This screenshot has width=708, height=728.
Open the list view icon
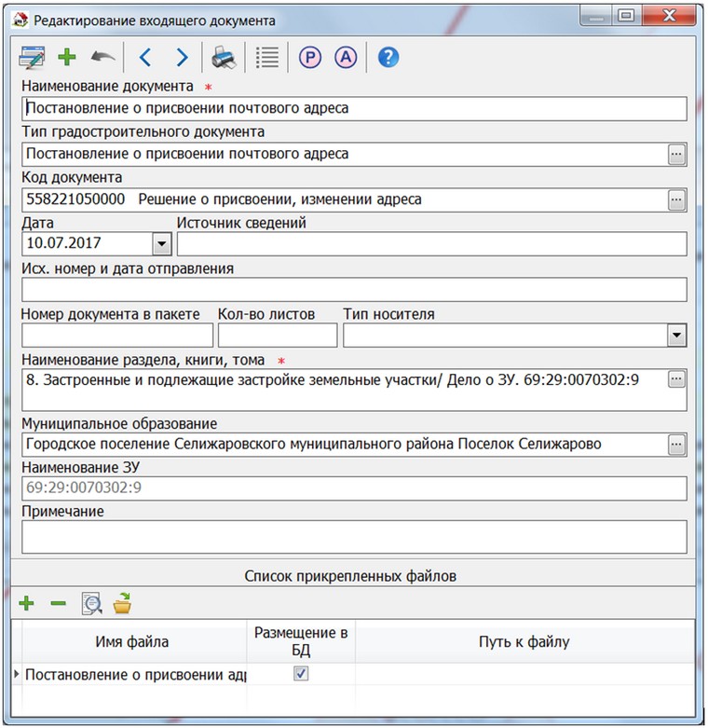[x=267, y=58]
